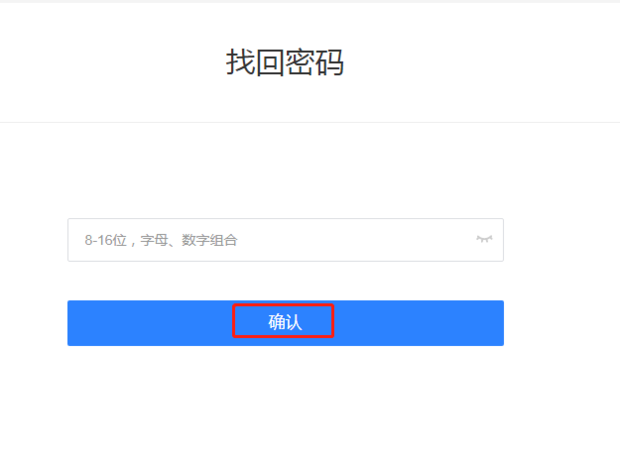This screenshot has height=460, width=620.
Task: Focus the 8-16位 password input field
Action: coord(285,240)
